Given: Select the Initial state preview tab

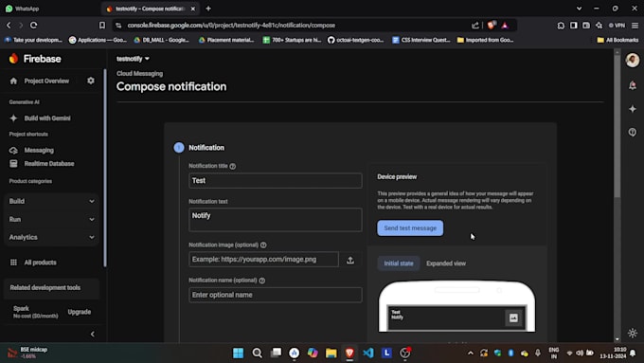Looking at the screenshot, I should [399, 263].
